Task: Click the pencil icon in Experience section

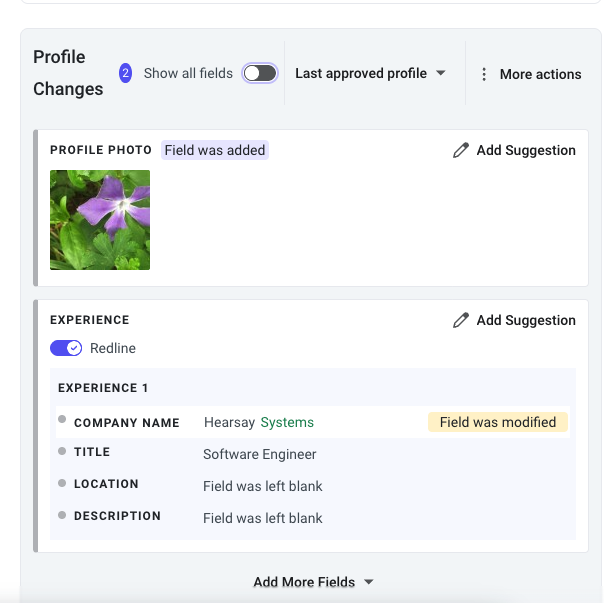Action: pyautogui.click(x=461, y=320)
